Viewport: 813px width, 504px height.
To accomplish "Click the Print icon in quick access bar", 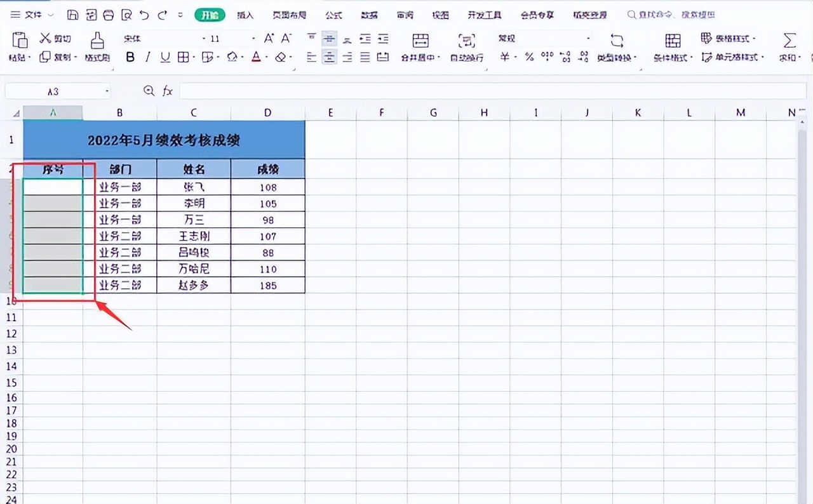I will [x=109, y=15].
